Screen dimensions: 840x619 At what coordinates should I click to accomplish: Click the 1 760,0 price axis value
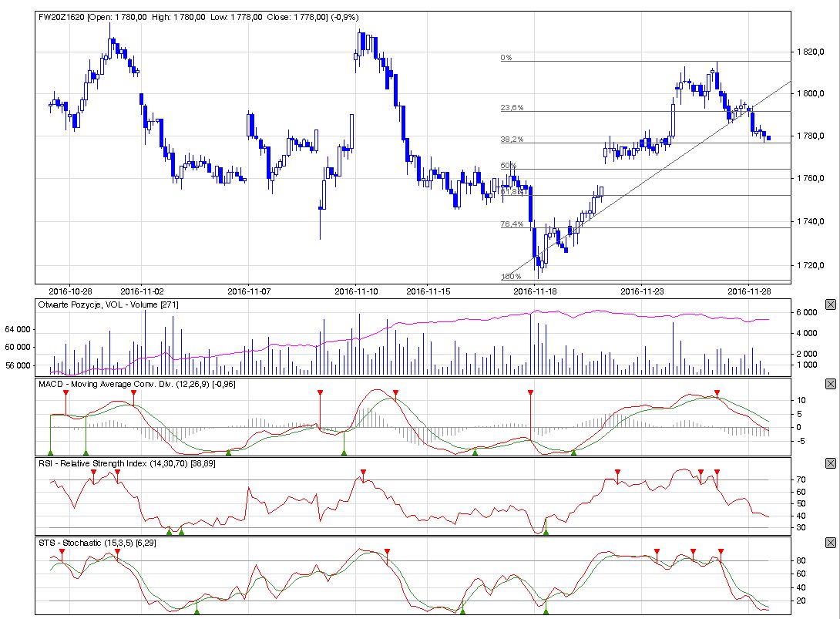coord(811,178)
